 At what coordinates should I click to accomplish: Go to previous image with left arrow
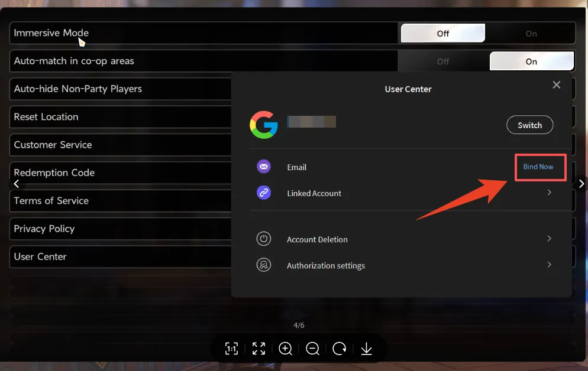[17, 184]
